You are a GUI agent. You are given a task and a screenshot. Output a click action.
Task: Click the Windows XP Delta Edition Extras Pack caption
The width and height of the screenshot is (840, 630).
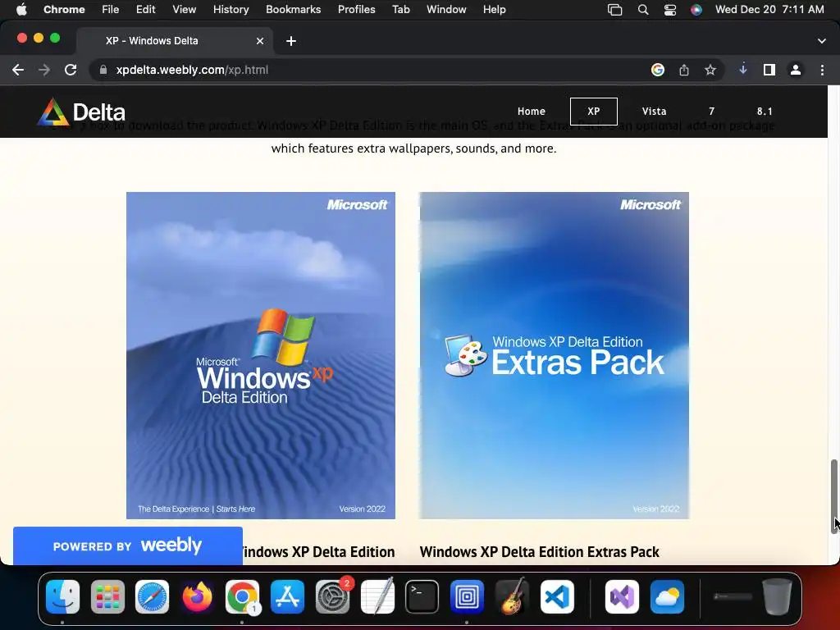pos(540,552)
